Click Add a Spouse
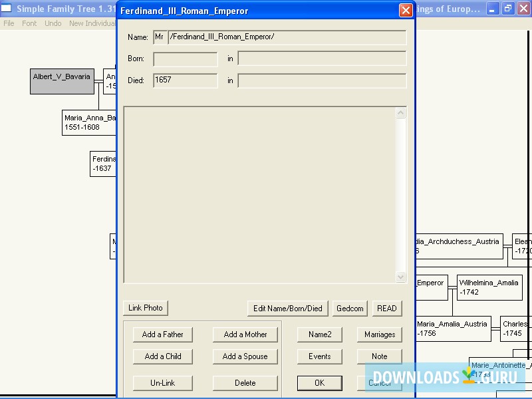The width and height of the screenshot is (532, 399). [245, 356]
